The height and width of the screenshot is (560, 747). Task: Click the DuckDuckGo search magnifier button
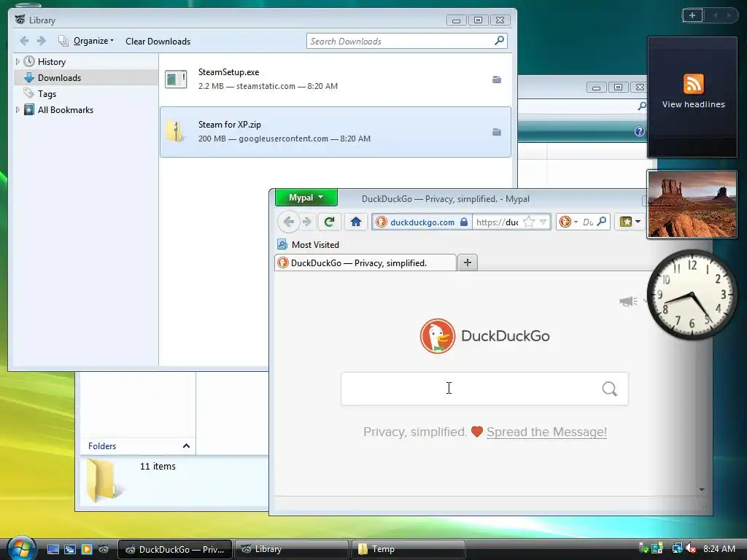(x=609, y=389)
